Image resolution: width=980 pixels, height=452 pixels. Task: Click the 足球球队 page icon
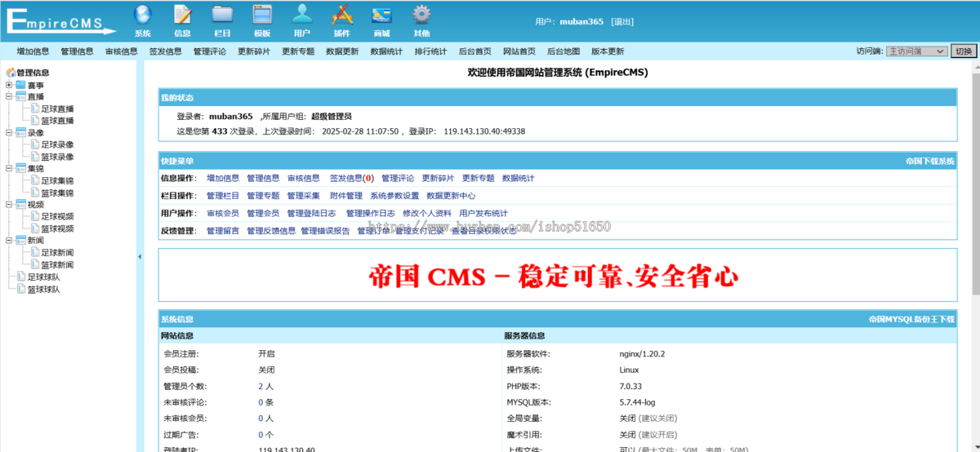(x=20, y=277)
